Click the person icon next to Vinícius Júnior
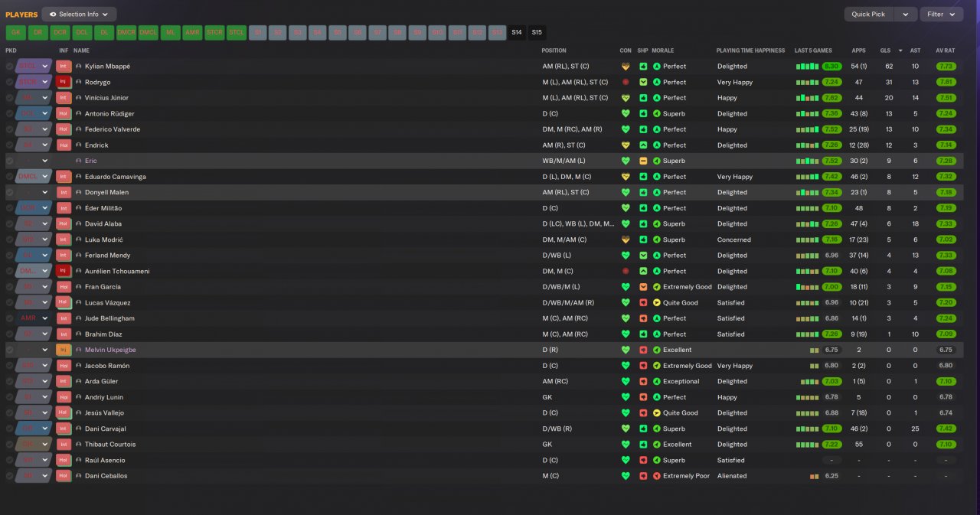Screen dimensions: 980x515 click(x=79, y=98)
